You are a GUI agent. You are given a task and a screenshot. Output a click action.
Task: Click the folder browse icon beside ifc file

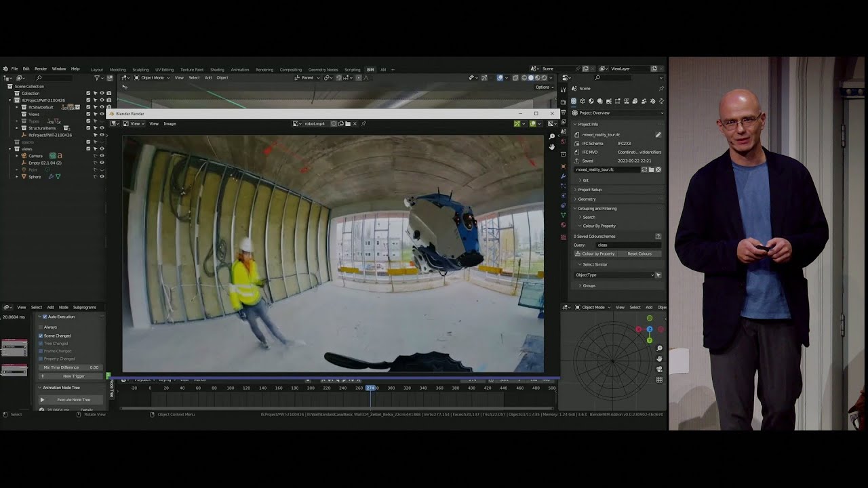point(651,169)
